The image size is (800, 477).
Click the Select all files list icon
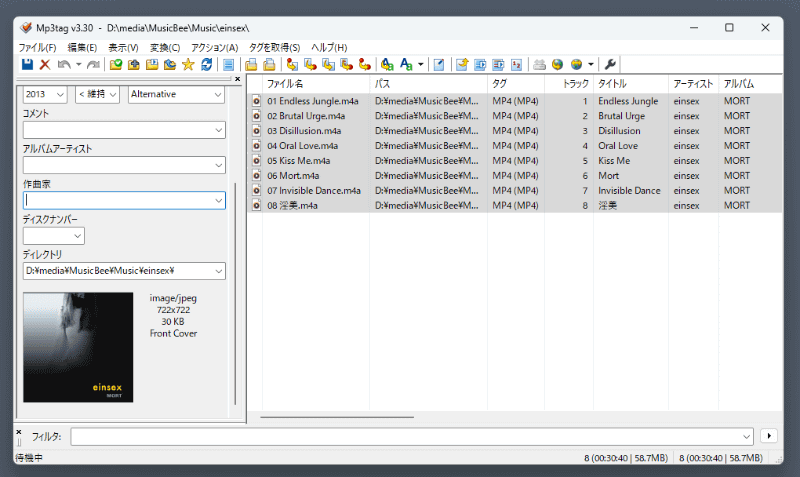229,64
